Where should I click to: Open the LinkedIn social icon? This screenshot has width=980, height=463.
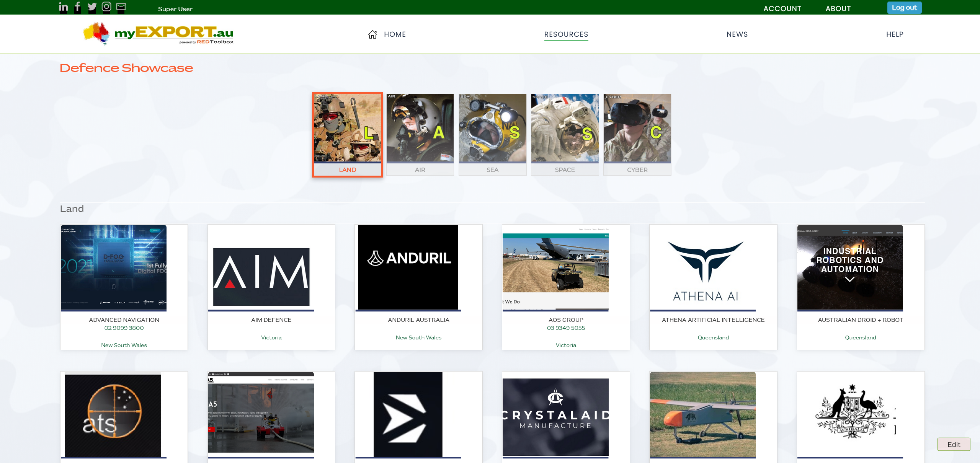64,7
